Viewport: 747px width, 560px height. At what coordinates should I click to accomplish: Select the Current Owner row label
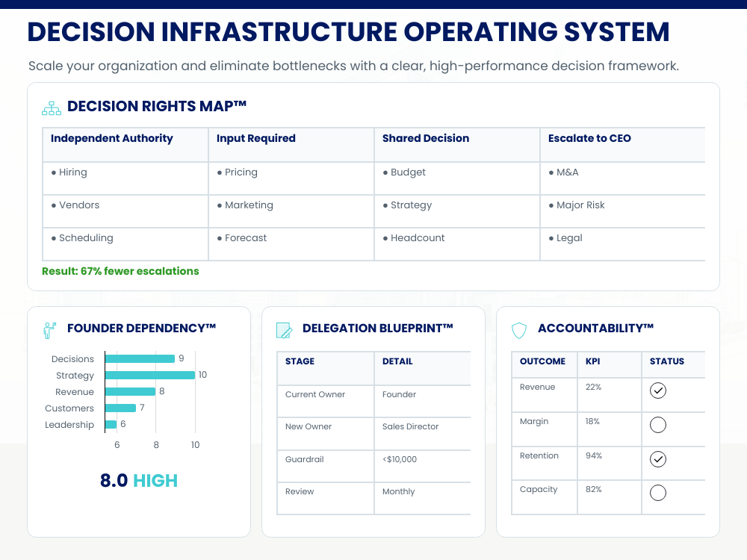point(326,402)
